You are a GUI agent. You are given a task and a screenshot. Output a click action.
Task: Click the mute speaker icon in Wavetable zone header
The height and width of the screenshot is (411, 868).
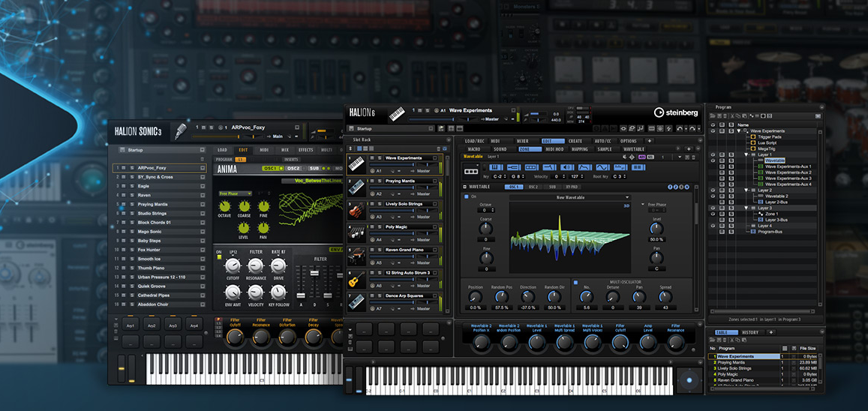pyautogui.click(x=624, y=157)
